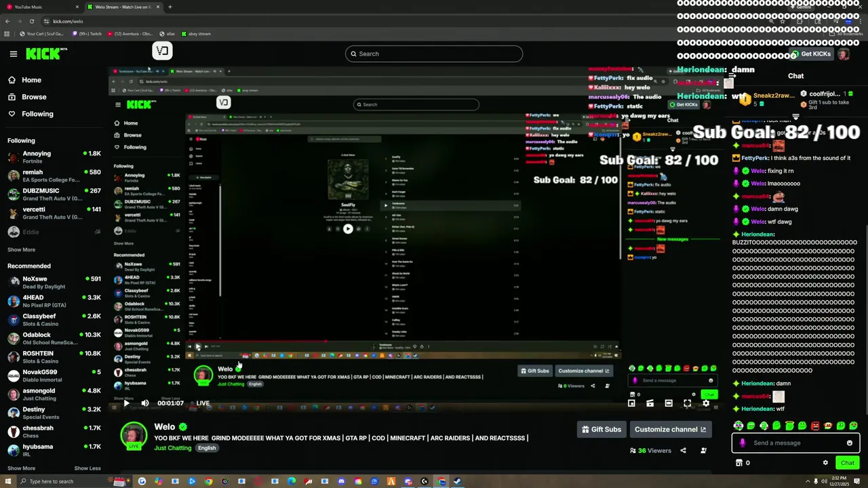Image resolution: width=868 pixels, height=488 pixels.
Task: Open Steam from the taskbar
Action: point(458,481)
